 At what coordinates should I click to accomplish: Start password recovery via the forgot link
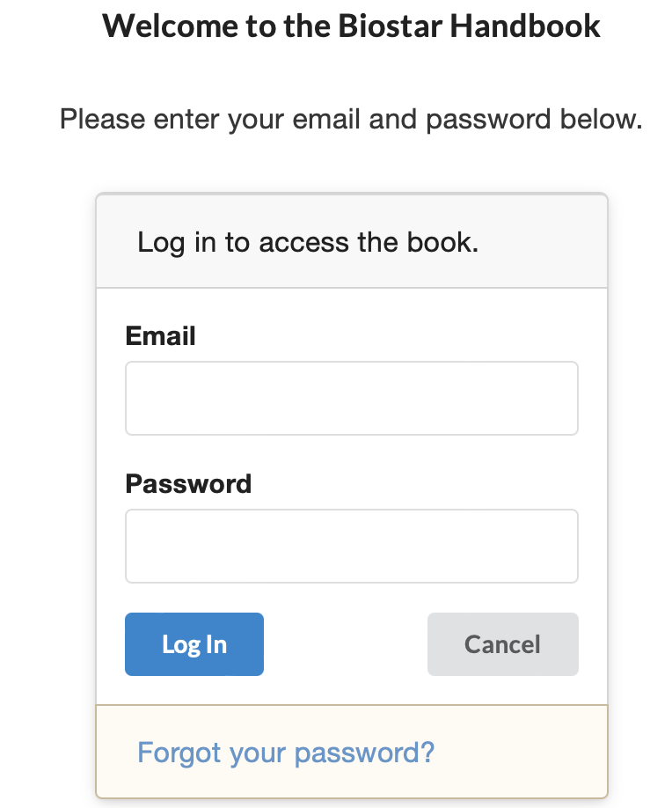tap(286, 753)
